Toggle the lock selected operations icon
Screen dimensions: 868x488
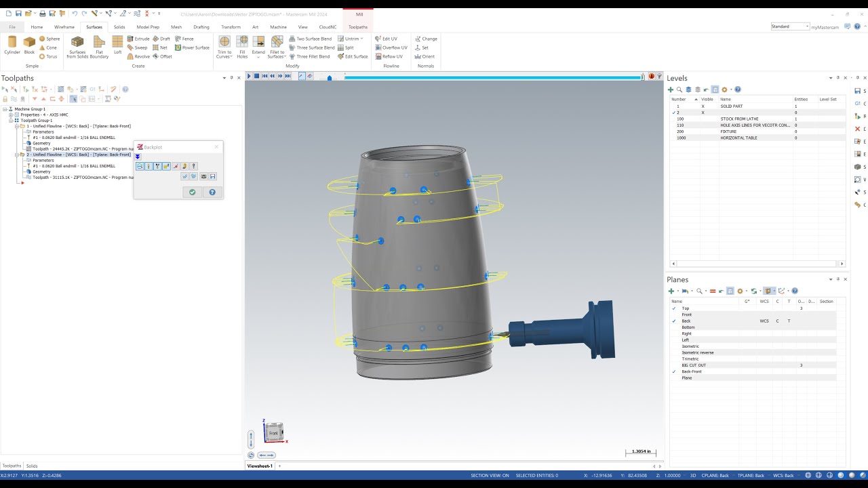point(5,99)
